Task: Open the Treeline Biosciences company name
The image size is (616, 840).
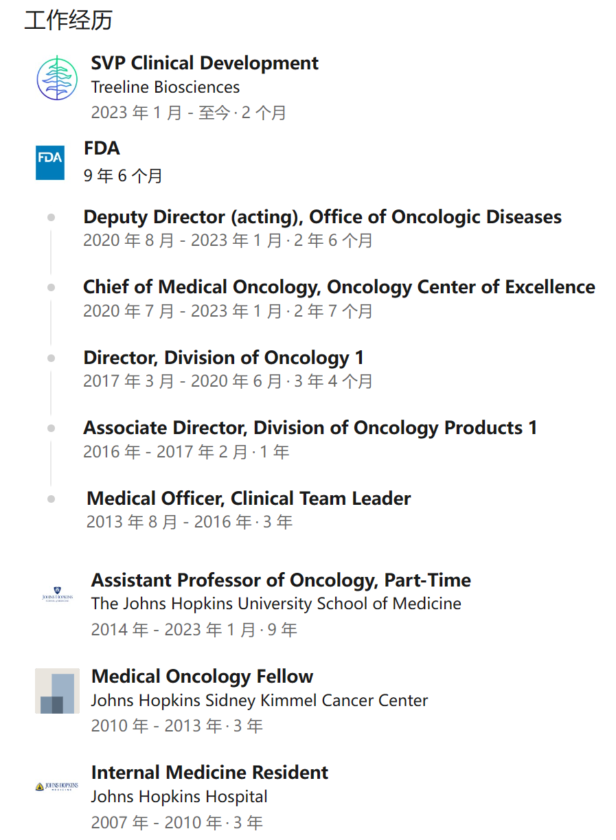Action: coord(166,87)
